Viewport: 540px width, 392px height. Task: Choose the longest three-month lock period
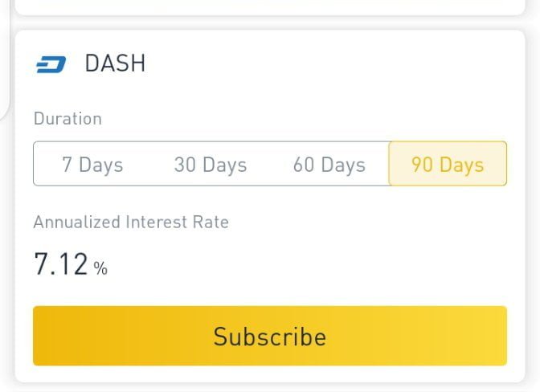[448, 165]
